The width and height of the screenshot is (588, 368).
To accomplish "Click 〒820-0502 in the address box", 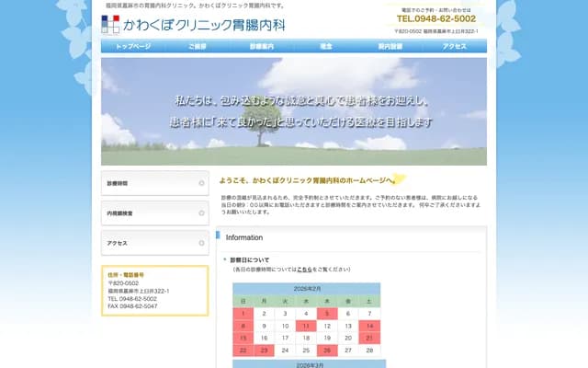I will click(123, 283).
